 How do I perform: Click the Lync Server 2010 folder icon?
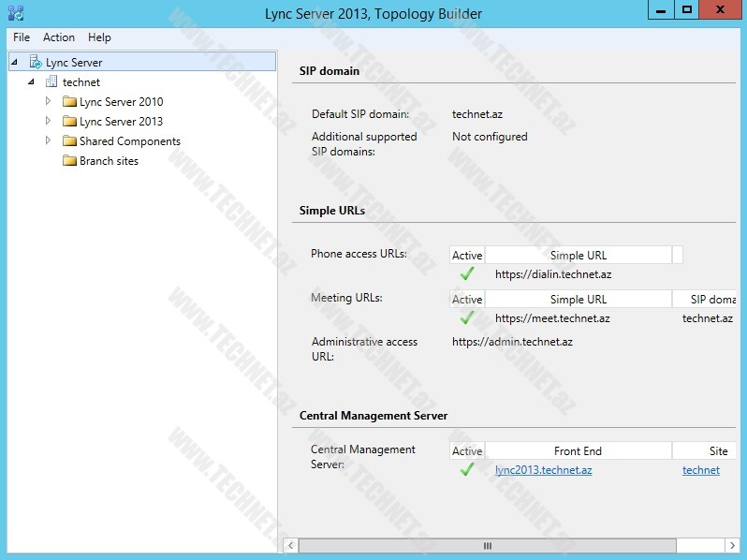[x=69, y=102]
